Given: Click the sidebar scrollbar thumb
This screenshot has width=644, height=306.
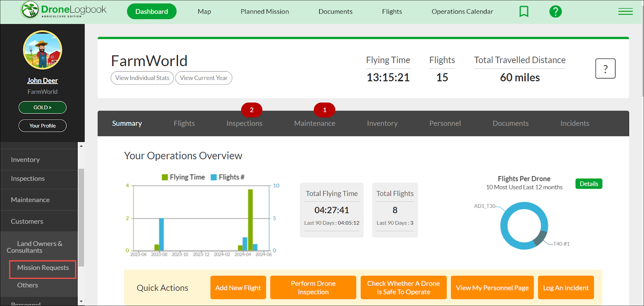Looking at the screenshot, I should click(x=81, y=218).
